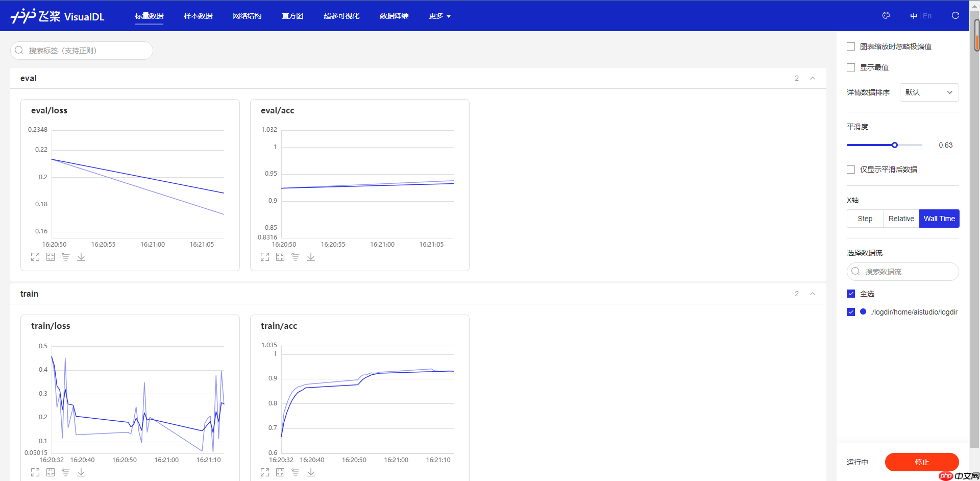980x481 pixels.
Task: Adjust the smoothness slider handle
Action: click(x=895, y=145)
